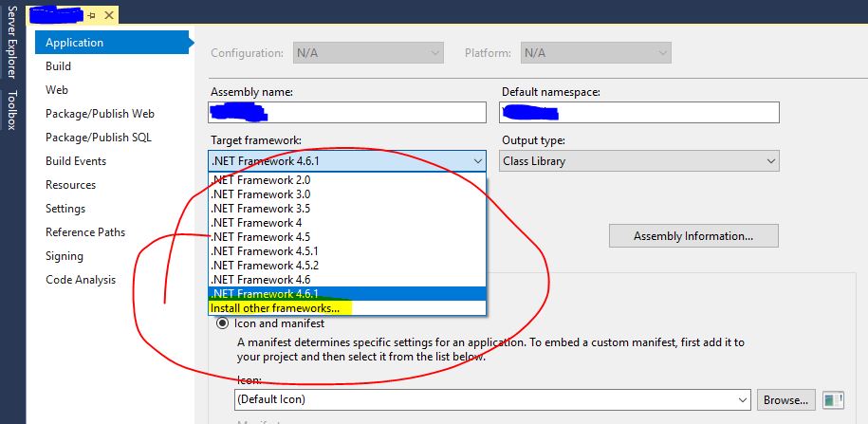Choose .NET Framework 4.5 from list
Screen dimensions: 868x424
347,237
